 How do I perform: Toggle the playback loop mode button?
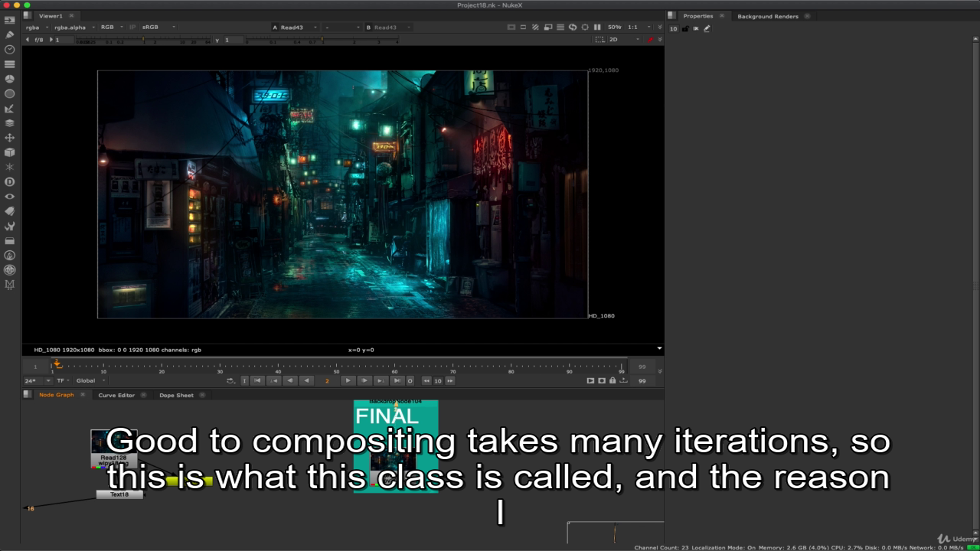pyautogui.click(x=230, y=380)
